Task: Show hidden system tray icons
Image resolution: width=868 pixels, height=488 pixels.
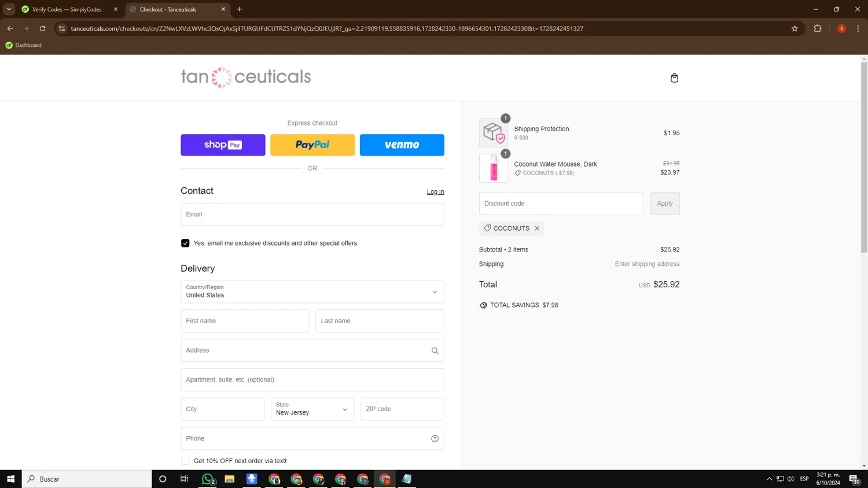Action: (x=769, y=479)
